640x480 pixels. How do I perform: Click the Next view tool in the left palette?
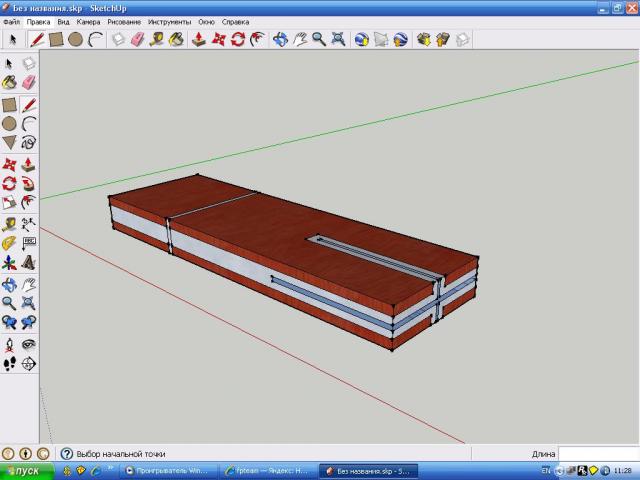pos(28,322)
